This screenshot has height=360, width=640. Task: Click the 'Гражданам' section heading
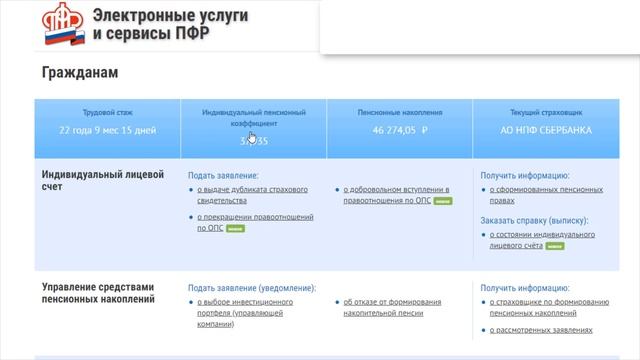(80, 73)
